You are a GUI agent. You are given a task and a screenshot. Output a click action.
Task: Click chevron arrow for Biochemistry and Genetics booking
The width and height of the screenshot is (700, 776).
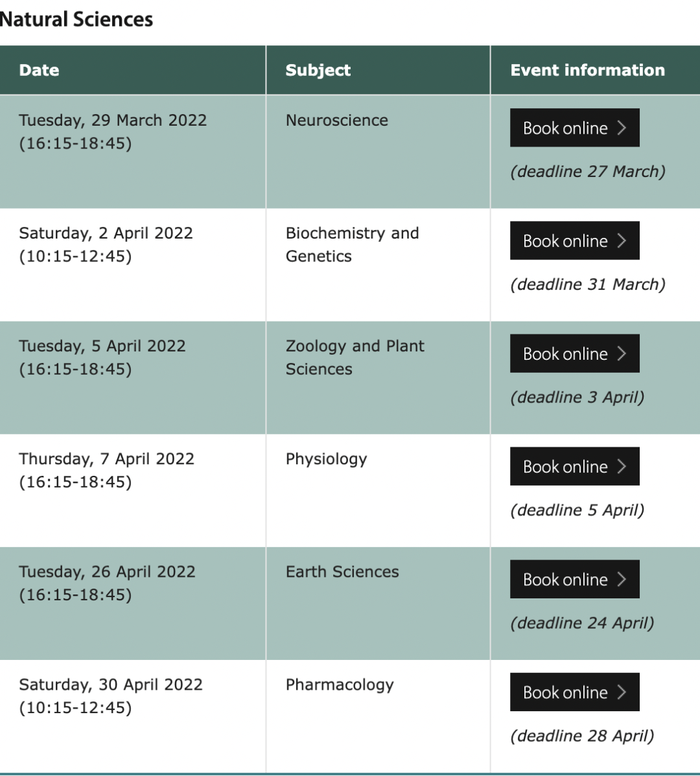[622, 241]
